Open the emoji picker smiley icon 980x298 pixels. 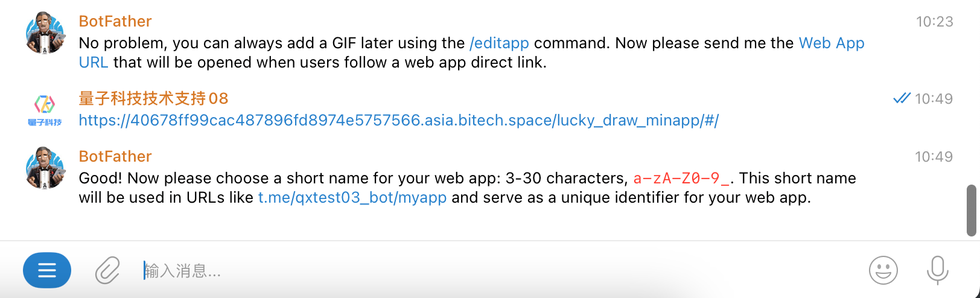883,270
